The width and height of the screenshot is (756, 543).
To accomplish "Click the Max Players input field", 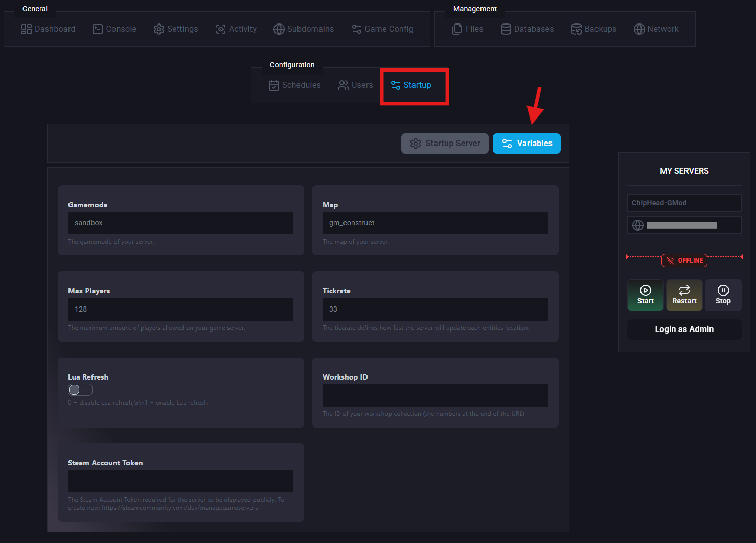I will (x=181, y=310).
